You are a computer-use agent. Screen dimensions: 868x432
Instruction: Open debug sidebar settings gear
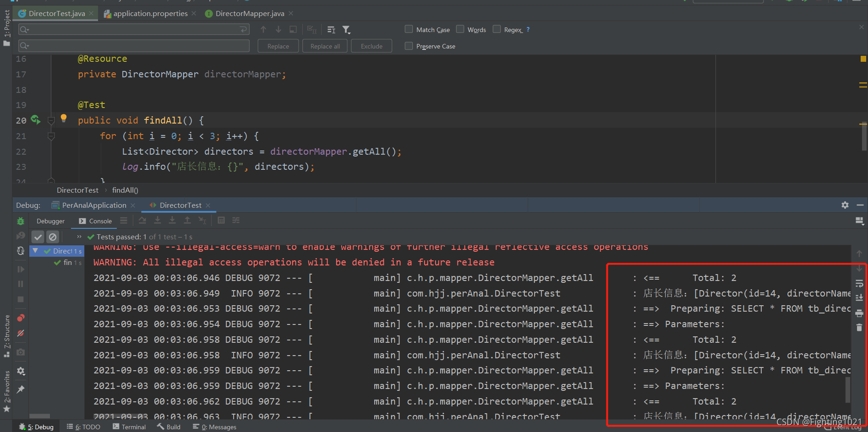(21, 371)
